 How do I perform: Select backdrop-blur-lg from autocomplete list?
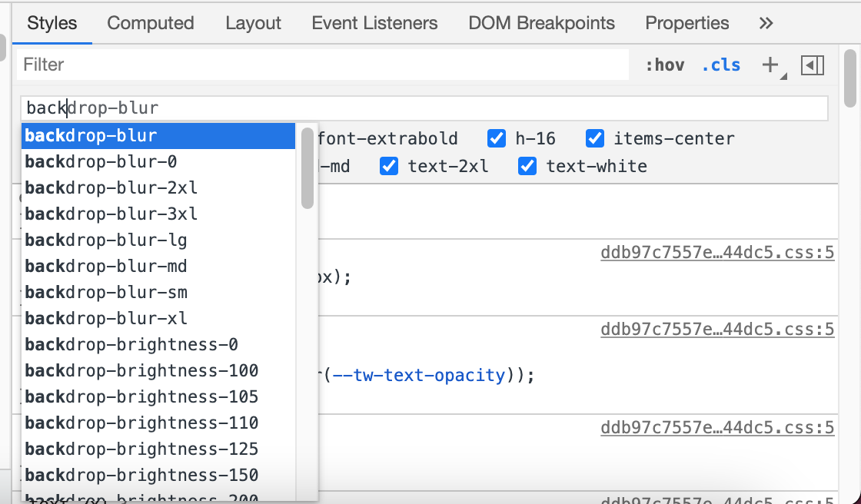106,240
